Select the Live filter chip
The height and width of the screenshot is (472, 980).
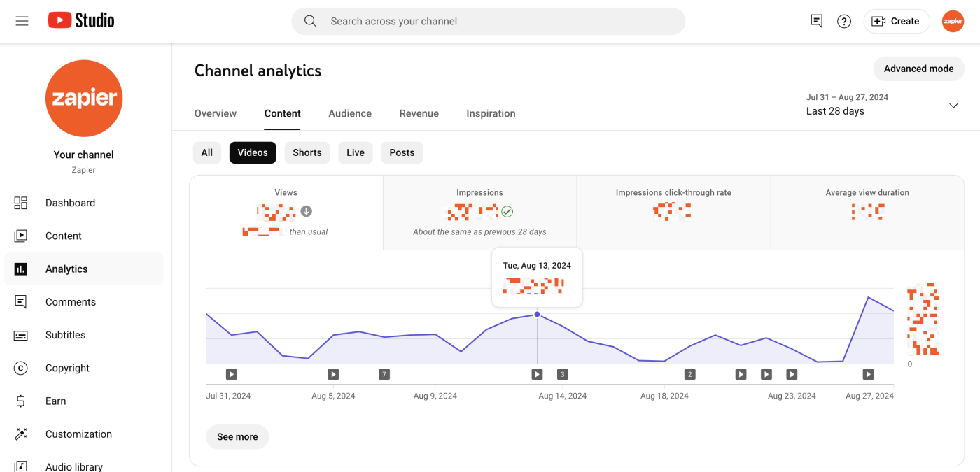pyautogui.click(x=356, y=152)
